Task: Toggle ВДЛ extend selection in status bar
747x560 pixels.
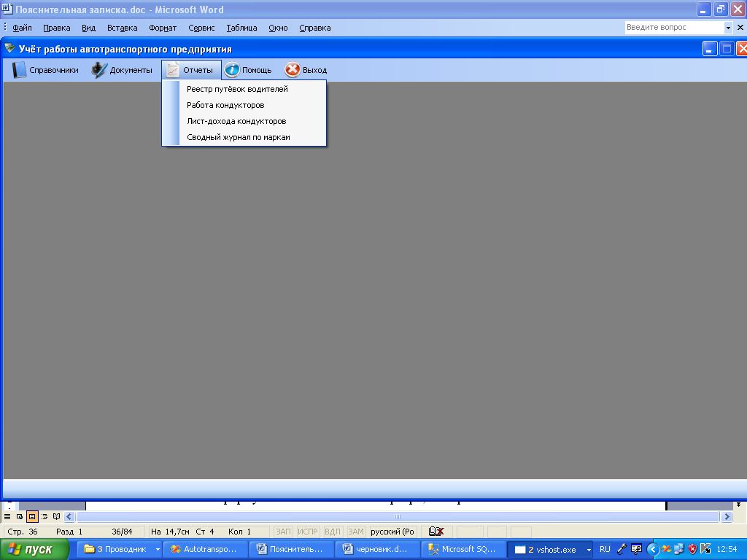Action: tap(333, 532)
